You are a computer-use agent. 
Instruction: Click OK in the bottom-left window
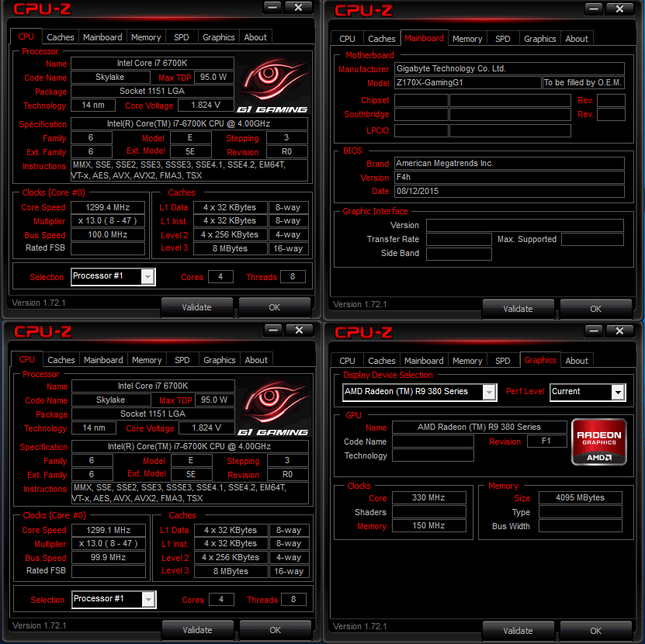pyautogui.click(x=276, y=630)
